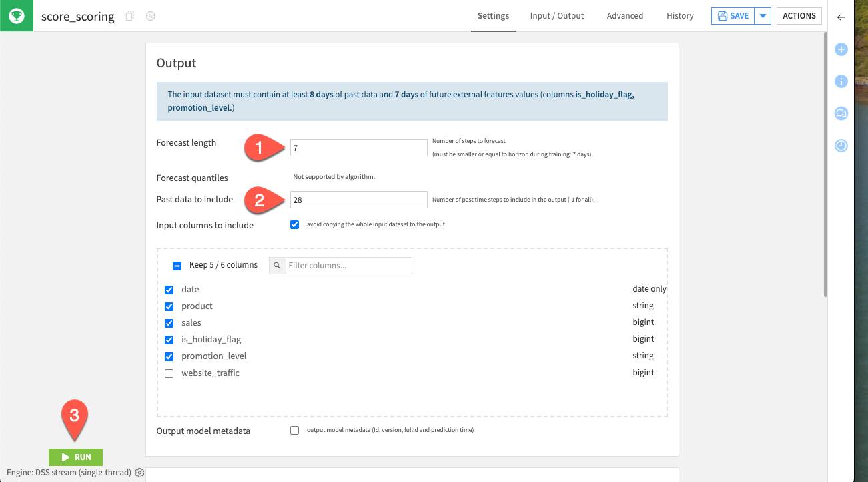
Task: Open the Details info panel on the right
Action: pos(841,81)
